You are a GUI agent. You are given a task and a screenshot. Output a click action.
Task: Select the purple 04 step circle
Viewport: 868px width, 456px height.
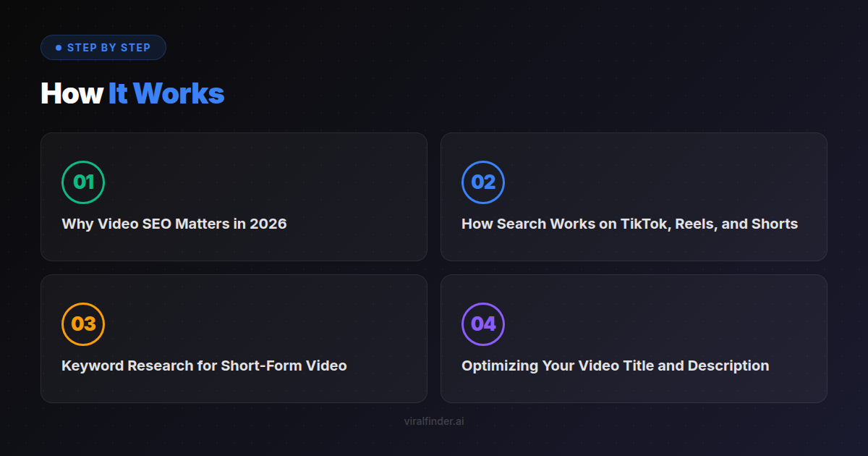(x=483, y=324)
